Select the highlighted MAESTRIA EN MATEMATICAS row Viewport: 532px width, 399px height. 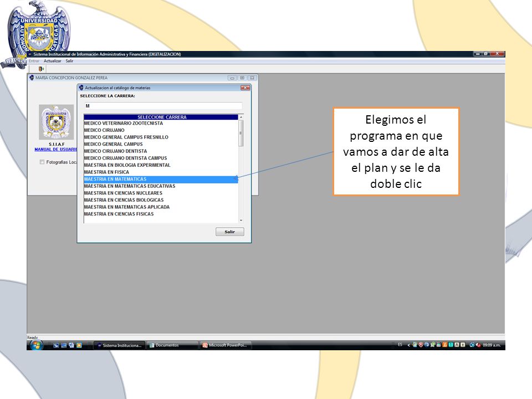tap(161, 179)
